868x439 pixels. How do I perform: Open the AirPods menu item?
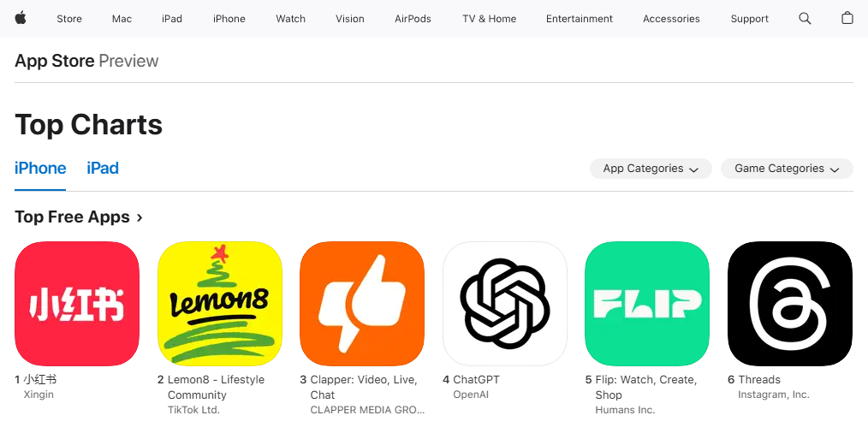[x=413, y=18]
